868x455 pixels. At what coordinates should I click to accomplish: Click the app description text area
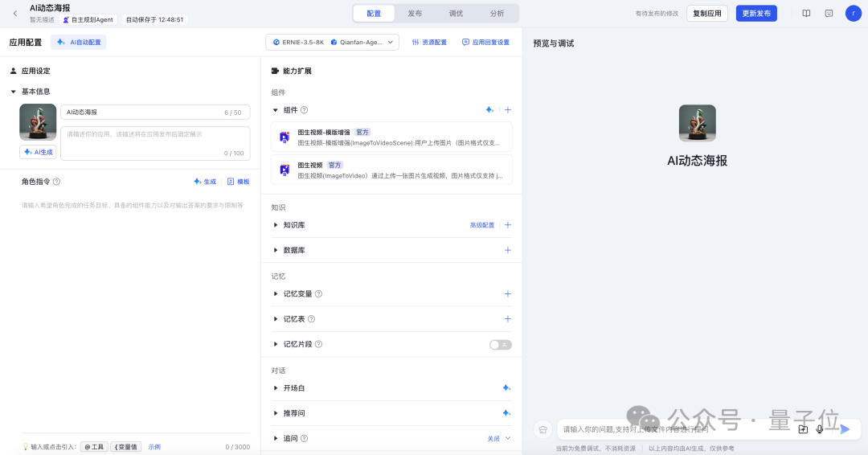pyautogui.click(x=155, y=143)
